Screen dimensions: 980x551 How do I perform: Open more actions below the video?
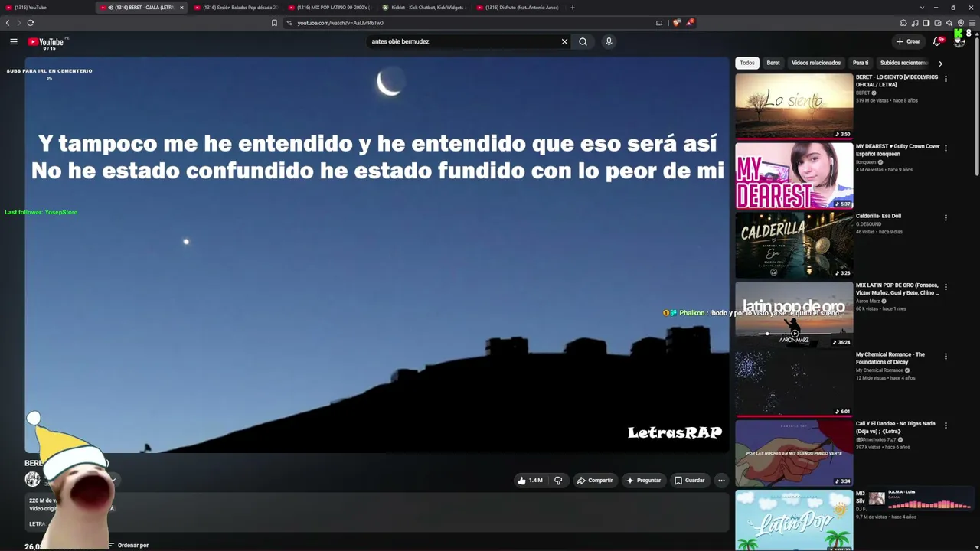721,481
